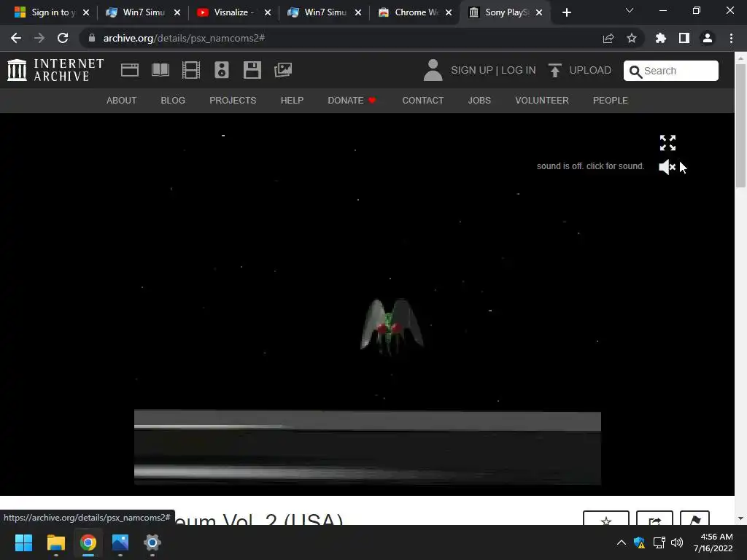Open Chrome three-dot menu
747x560 pixels.
click(731, 38)
